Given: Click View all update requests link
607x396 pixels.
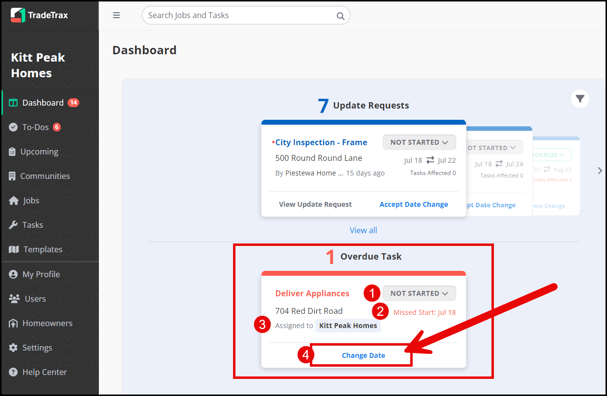Looking at the screenshot, I should (363, 230).
